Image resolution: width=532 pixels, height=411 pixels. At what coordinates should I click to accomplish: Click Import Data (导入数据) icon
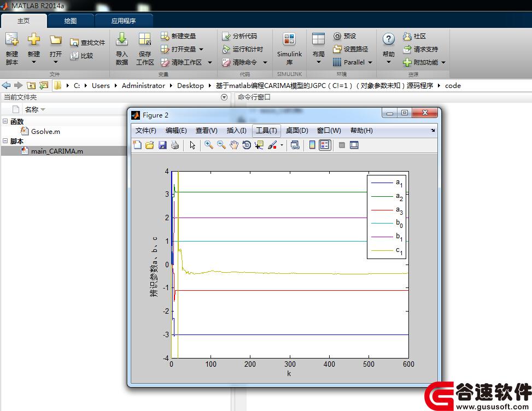(122, 39)
